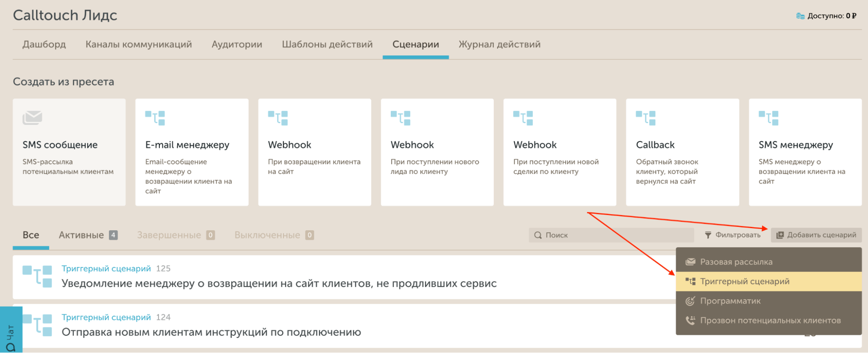Select Триггерный сценарий from the dropdown menu

click(x=745, y=281)
